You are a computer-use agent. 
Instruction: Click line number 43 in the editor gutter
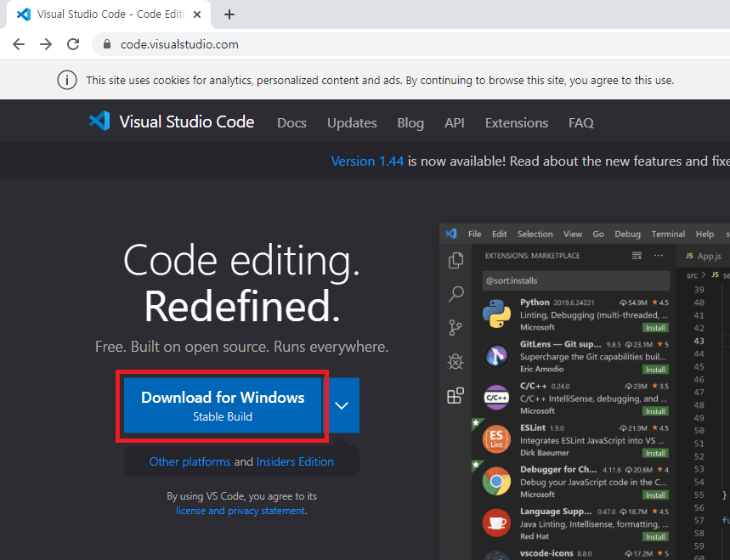point(699,341)
